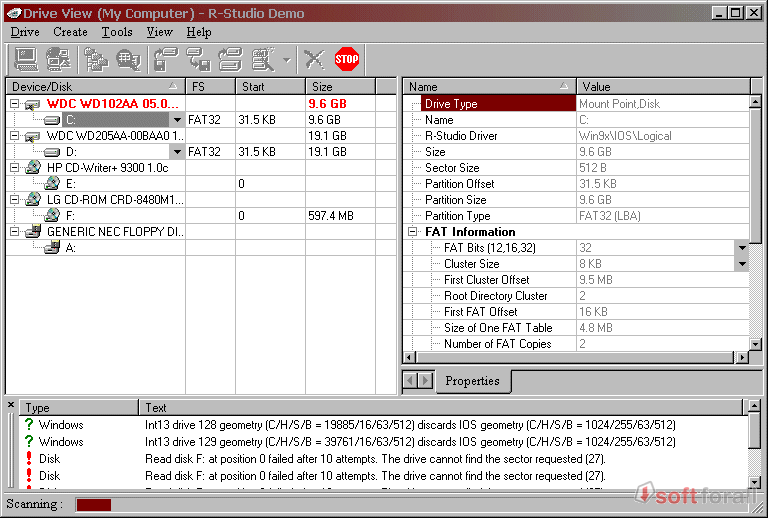
Task: Open the C: row dropdown arrow
Action: pos(177,120)
